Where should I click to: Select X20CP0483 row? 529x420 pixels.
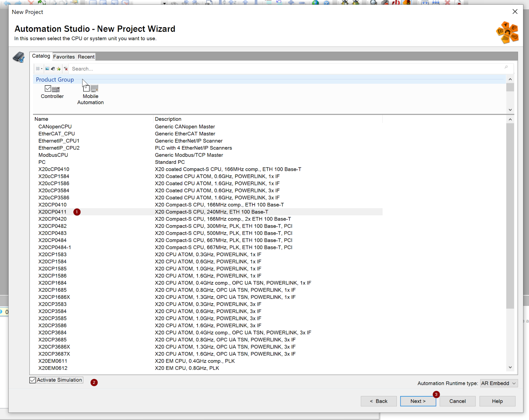point(208,233)
